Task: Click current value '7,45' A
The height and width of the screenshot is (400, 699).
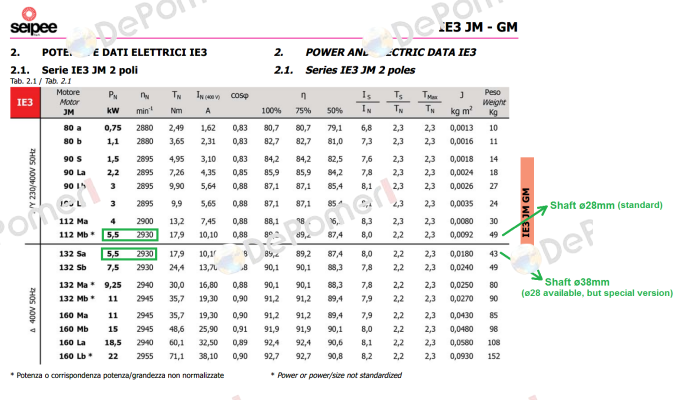Action: click(208, 221)
